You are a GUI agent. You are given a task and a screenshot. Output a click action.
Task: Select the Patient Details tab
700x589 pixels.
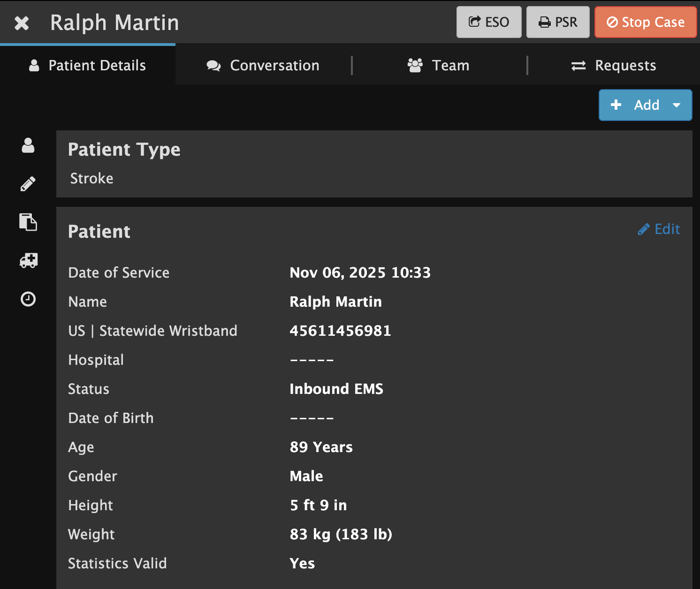[88, 65]
